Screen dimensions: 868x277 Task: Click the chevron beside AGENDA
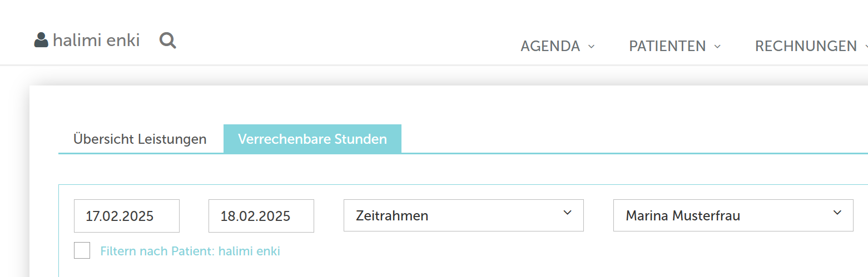click(591, 46)
